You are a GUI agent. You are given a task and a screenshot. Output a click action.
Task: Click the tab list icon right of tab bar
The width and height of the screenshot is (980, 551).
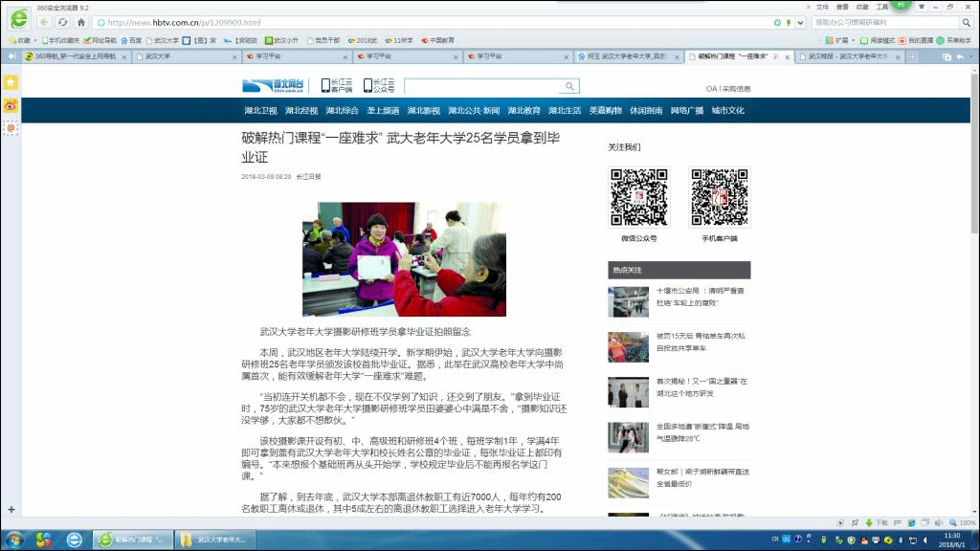[947, 56]
